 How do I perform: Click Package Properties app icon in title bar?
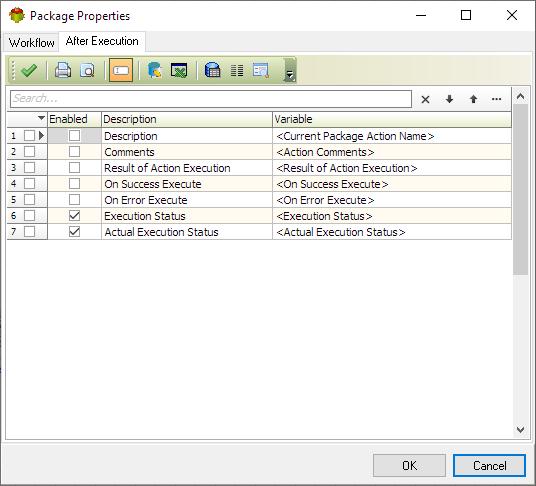tap(17, 15)
